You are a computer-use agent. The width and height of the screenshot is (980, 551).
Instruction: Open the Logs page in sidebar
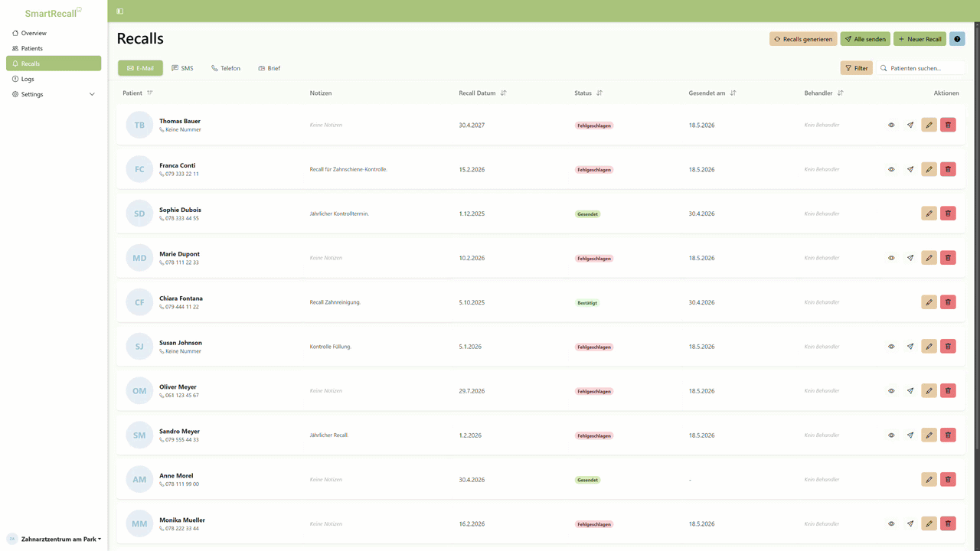coord(54,79)
